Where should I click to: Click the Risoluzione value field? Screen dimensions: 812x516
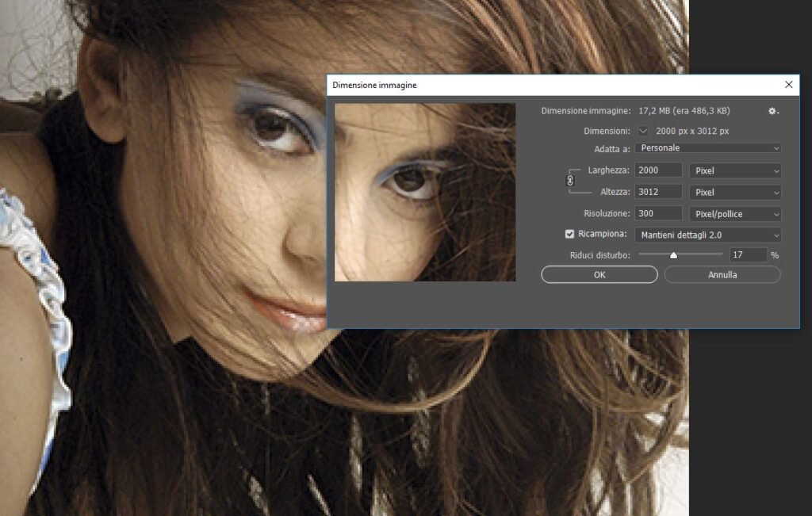pos(658,213)
